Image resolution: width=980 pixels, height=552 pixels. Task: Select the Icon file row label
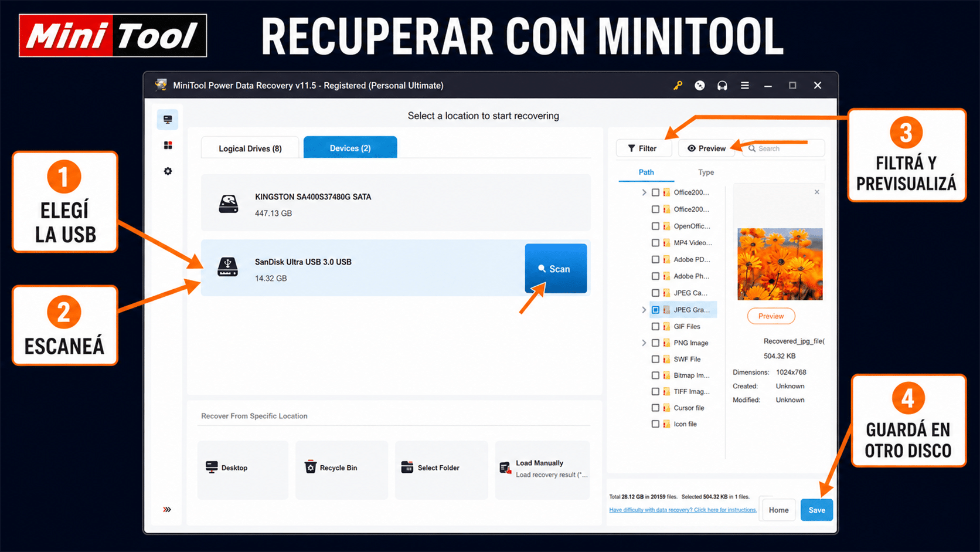685,424
